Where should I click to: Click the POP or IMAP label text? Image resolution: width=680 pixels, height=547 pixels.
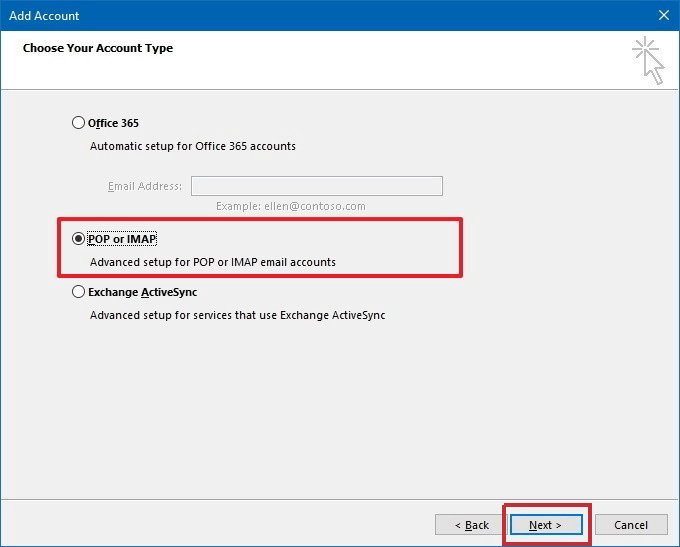(122, 239)
